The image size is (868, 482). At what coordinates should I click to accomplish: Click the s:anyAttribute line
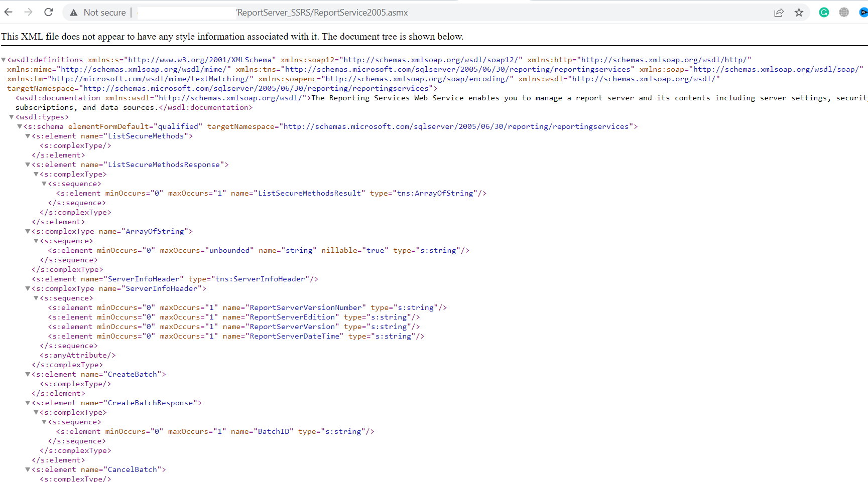tap(78, 355)
